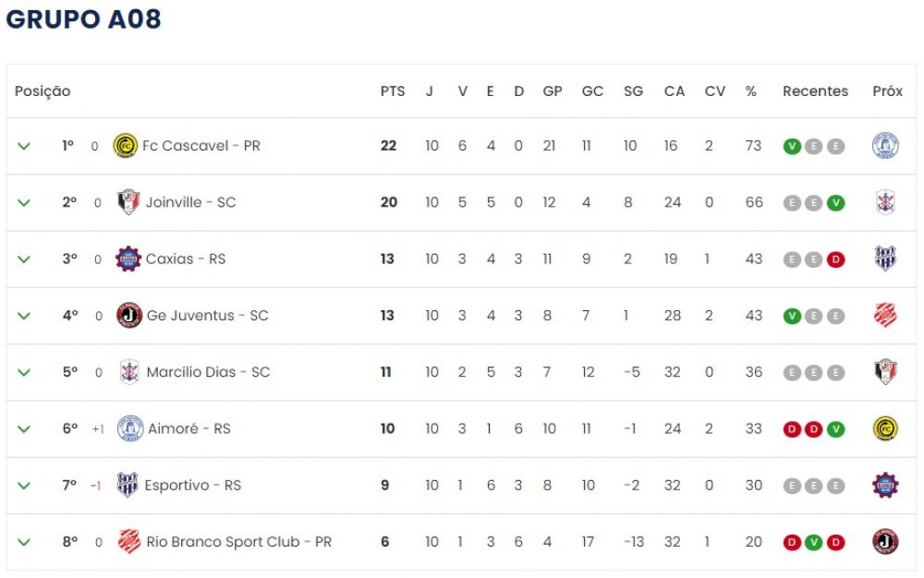Click the Recentes column header
This screenshot has width=924, height=578.
coord(815,91)
